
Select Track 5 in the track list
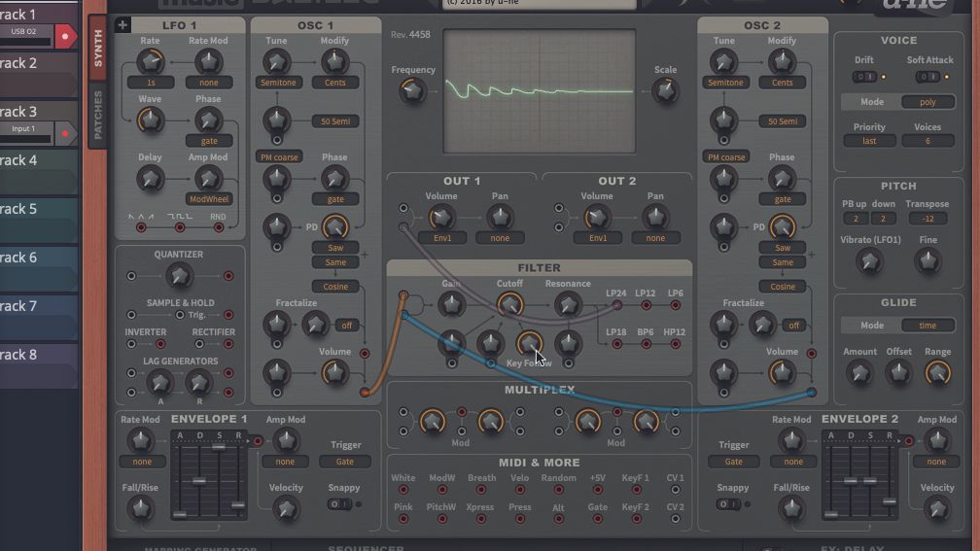tap(39, 222)
